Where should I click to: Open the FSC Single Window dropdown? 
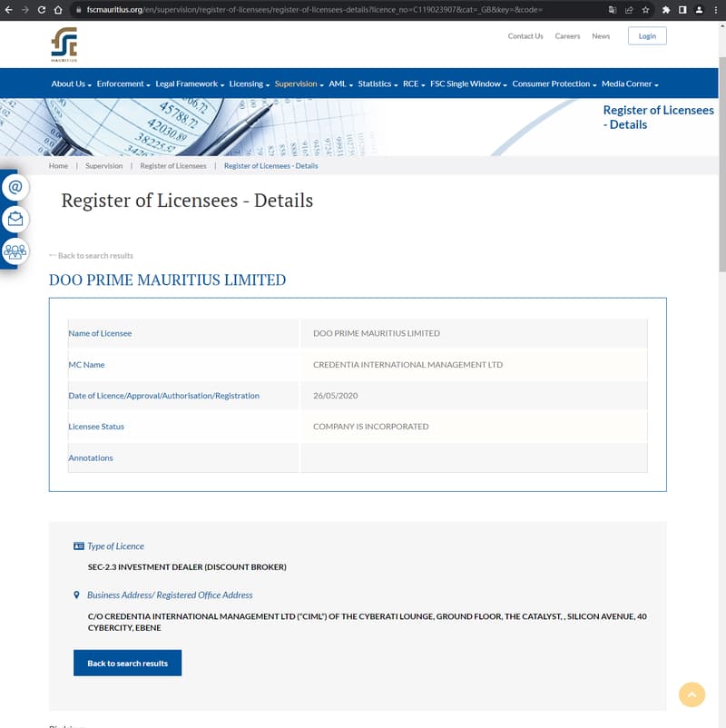(x=467, y=84)
